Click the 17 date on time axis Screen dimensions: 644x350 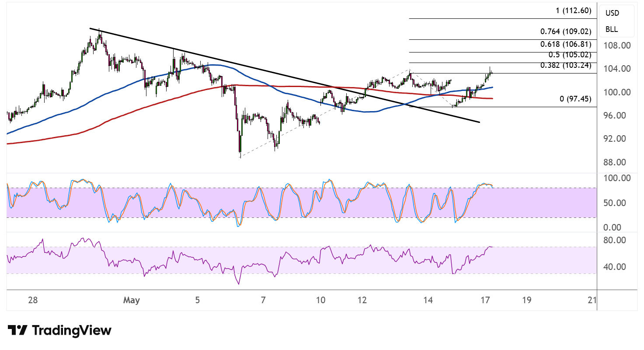(x=485, y=301)
